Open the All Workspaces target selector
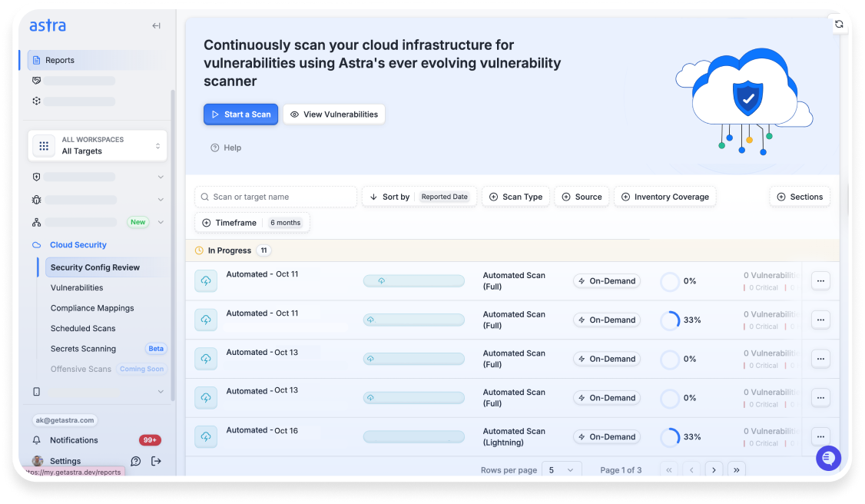Viewport: 865px width, 504px height. (x=98, y=145)
